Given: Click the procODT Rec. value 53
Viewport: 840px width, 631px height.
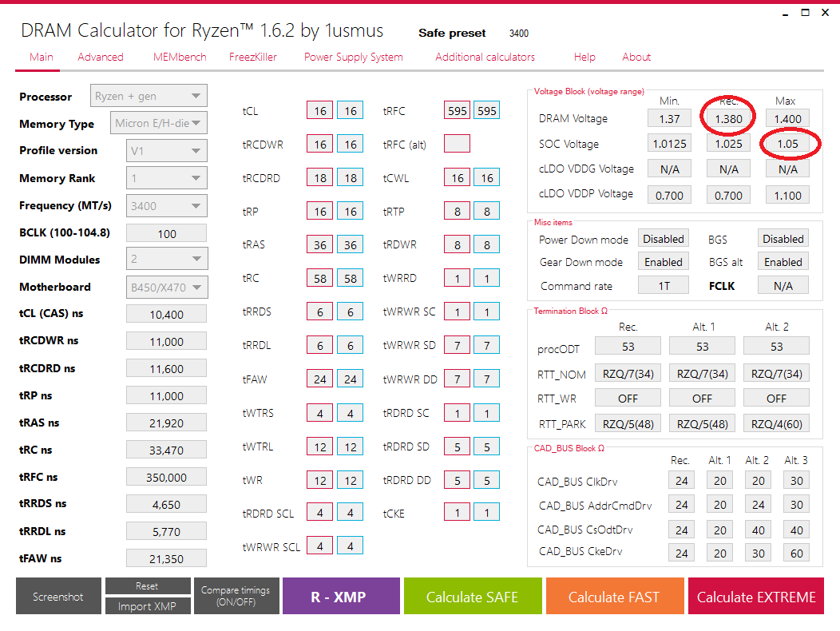Looking at the screenshot, I should pos(628,347).
